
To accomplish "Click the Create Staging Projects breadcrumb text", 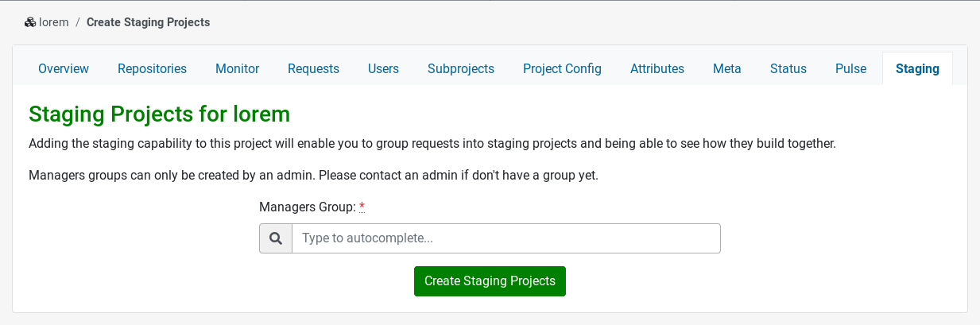I will [x=148, y=22].
